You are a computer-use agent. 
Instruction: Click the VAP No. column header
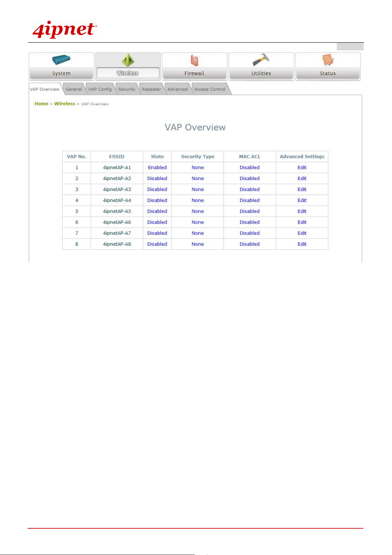pos(77,157)
